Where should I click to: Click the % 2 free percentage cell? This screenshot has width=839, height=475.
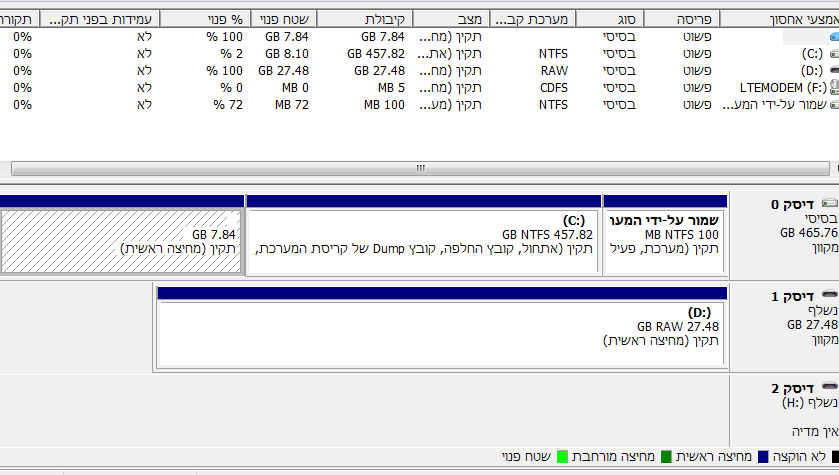pos(231,54)
